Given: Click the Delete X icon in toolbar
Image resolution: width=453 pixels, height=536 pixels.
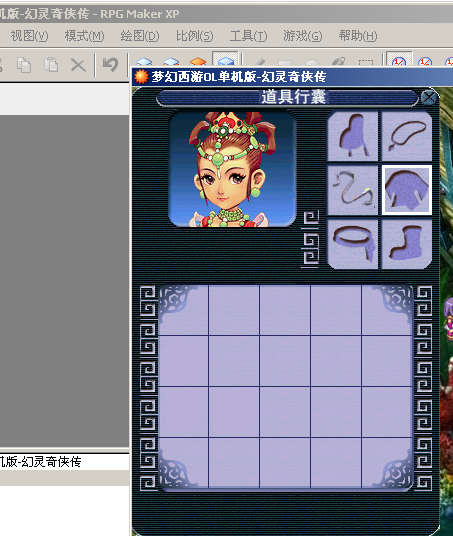Looking at the screenshot, I should (78, 65).
